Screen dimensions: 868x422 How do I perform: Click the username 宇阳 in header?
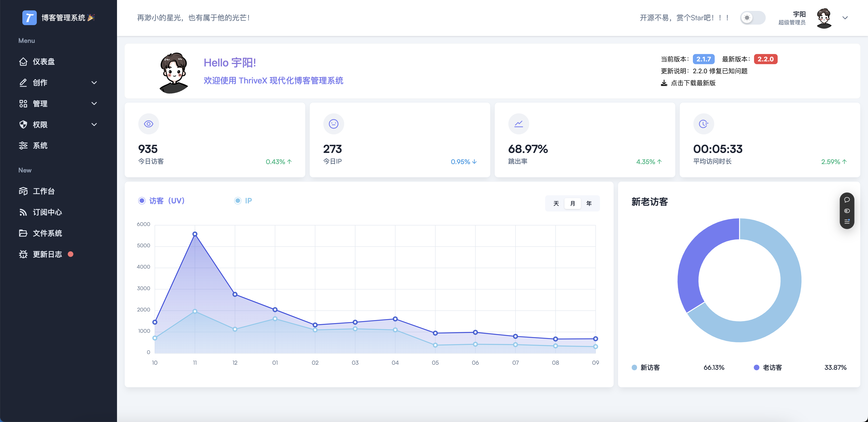click(799, 14)
